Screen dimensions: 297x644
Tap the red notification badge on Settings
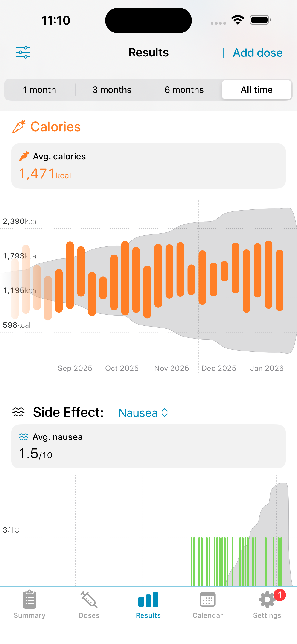(x=280, y=595)
